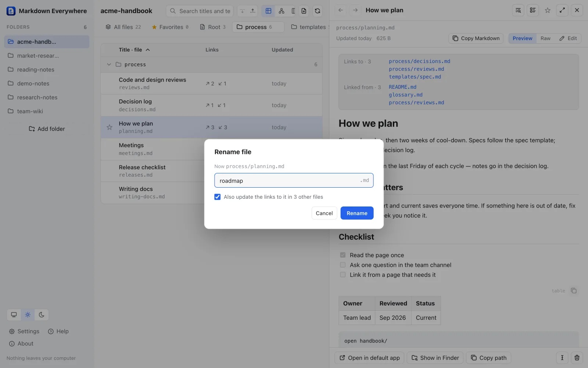Open the process/decisions.md link
Viewport: 588px width, 368px height.
click(x=419, y=61)
